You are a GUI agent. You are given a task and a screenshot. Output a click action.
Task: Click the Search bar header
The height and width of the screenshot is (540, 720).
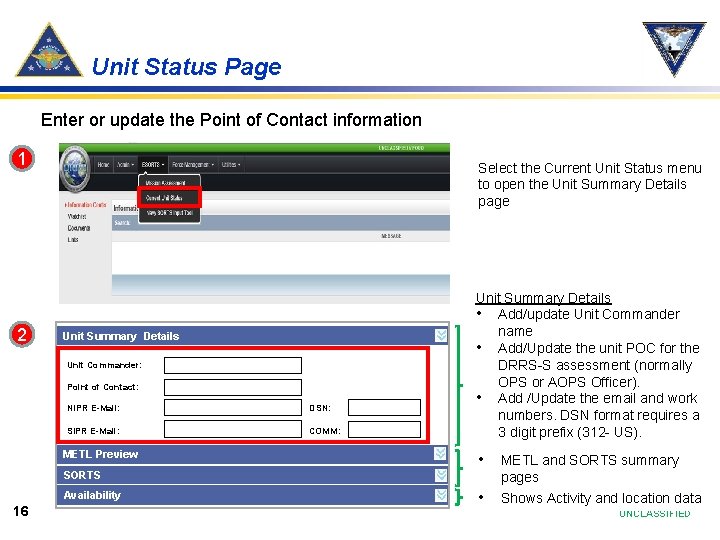pos(281,223)
